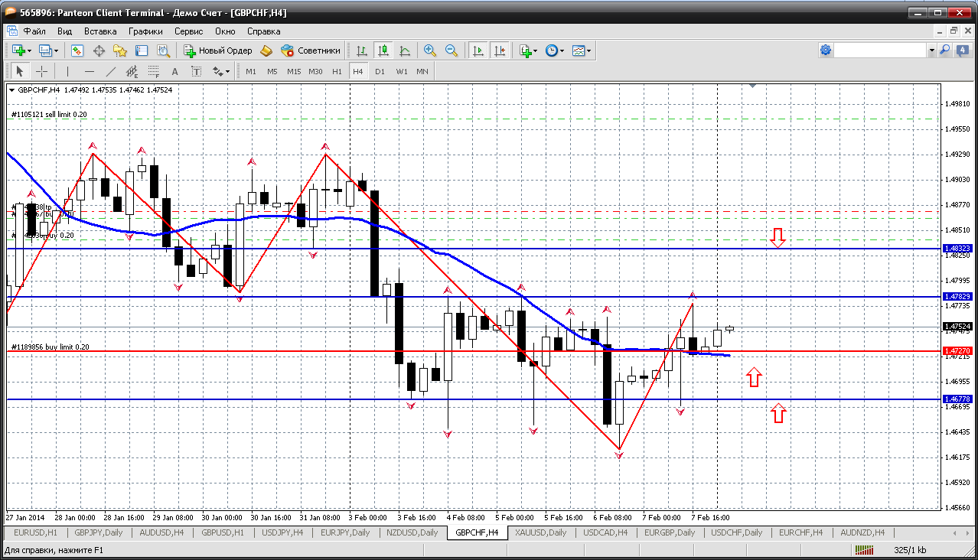Click the 1.47270 red price label
The image size is (978, 560).
(957, 351)
